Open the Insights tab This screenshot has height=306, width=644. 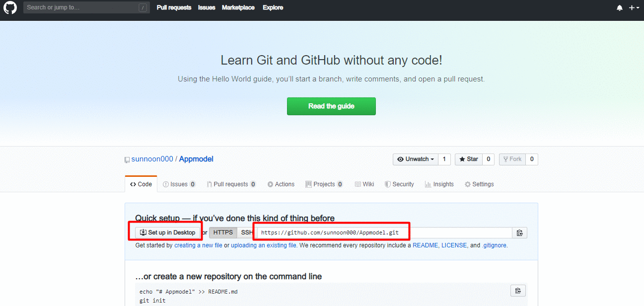click(439, 184)
